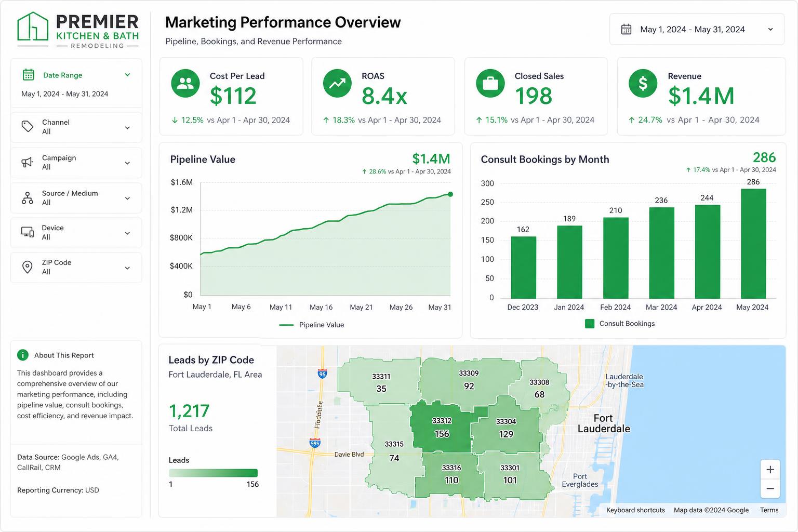The width and height of the screenshot is (798, 532).
Task: Select the Mar 2024 bar showing 236
Action: tap(661, 253)
